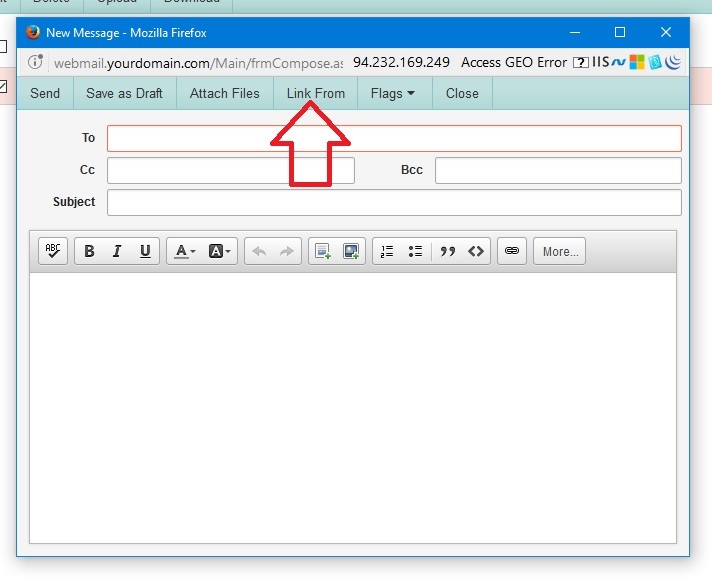Click into the Subject field
Image resolution: width=712 pixels, height=585 pixels.
(394, 202)
